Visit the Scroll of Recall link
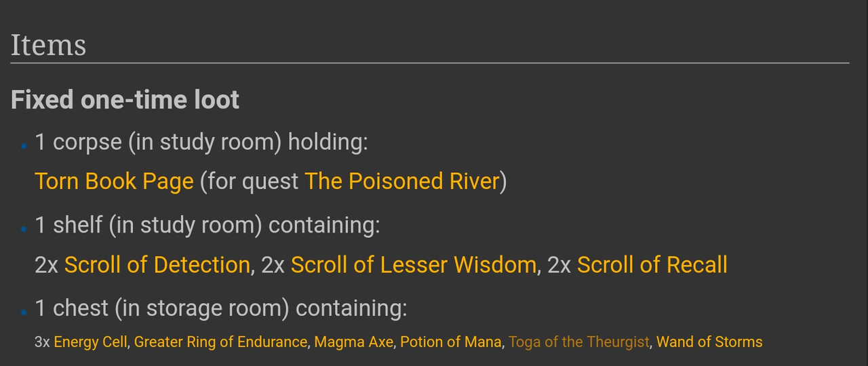 click(x=652, y=264)
